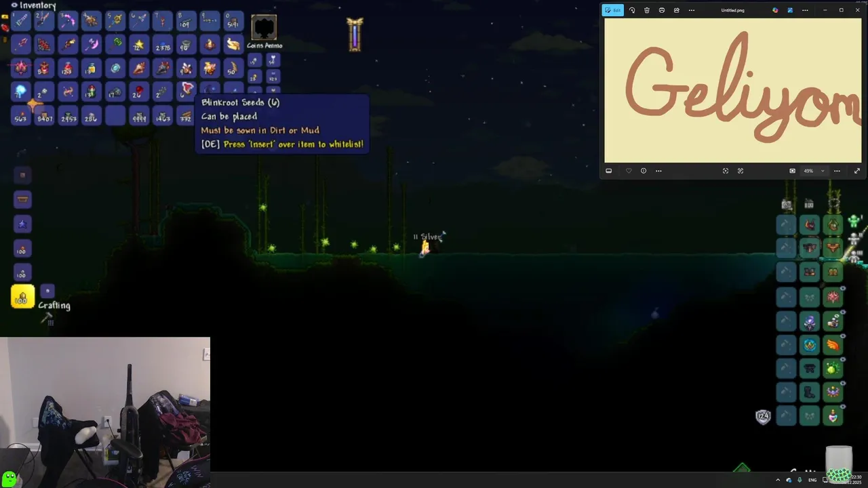
Task: Click zoom to fit icon beside 49%
Action: [x=792, y=171]
